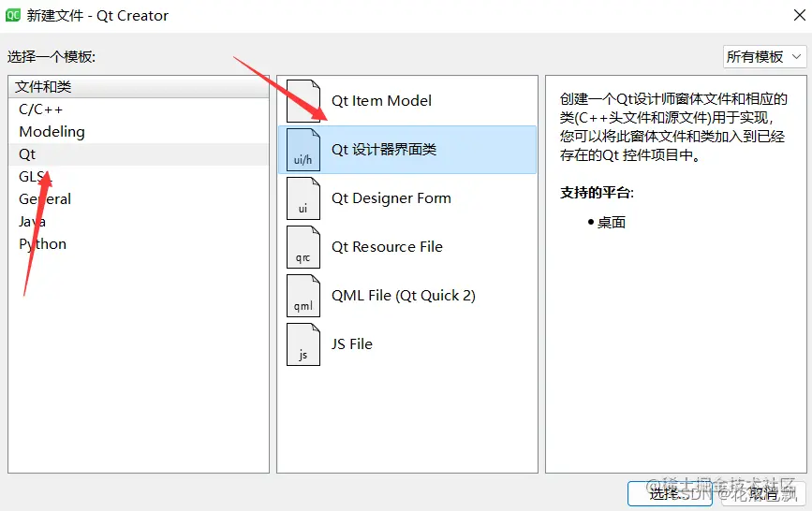Choose the Qt Designer Form template
The width and height of the screenshot is (812, 511).
(x=407, y=198)
